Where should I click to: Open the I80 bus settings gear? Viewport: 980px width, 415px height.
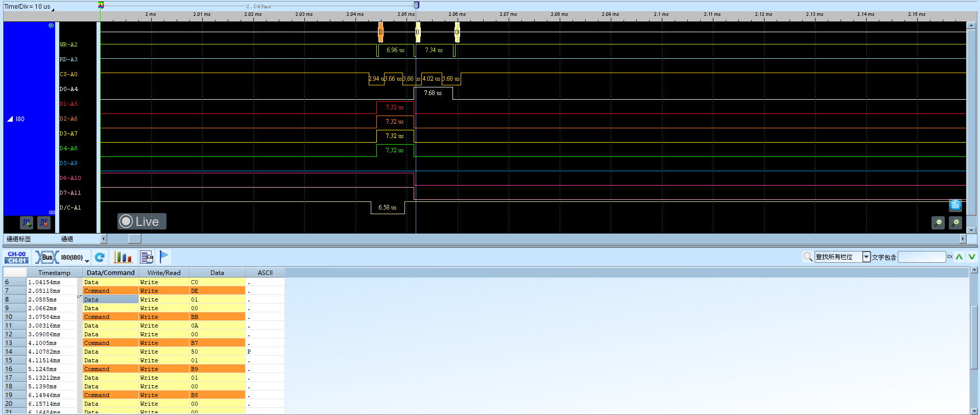coord(51,26)
